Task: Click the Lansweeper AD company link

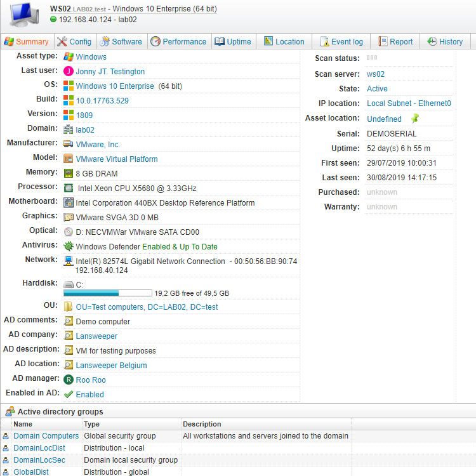Action: (x=96, y=336)
